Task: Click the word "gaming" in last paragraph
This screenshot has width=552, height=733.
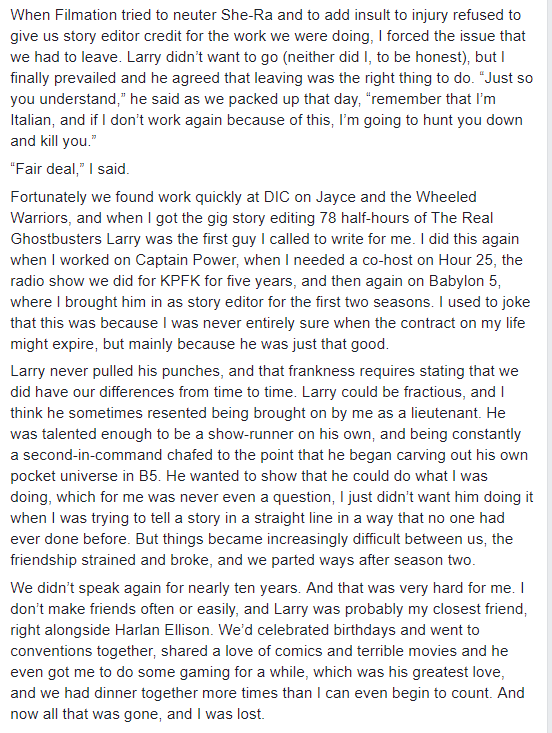Action: pos(202,672)
